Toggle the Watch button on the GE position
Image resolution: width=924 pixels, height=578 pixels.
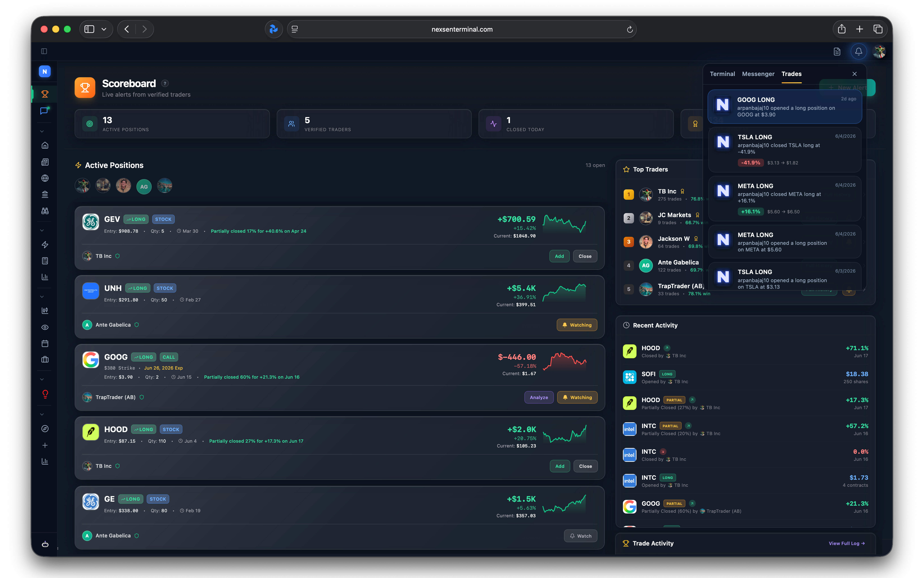[x=580, y=536]
